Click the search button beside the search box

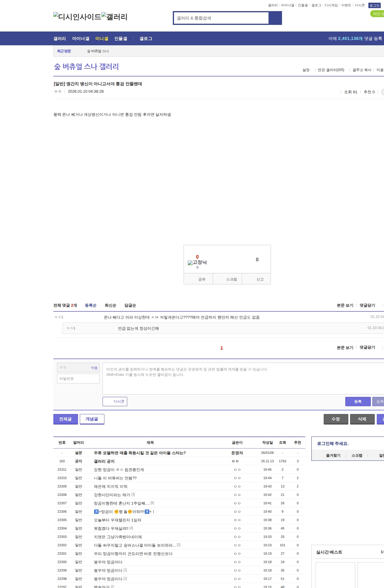click(275, 18)
